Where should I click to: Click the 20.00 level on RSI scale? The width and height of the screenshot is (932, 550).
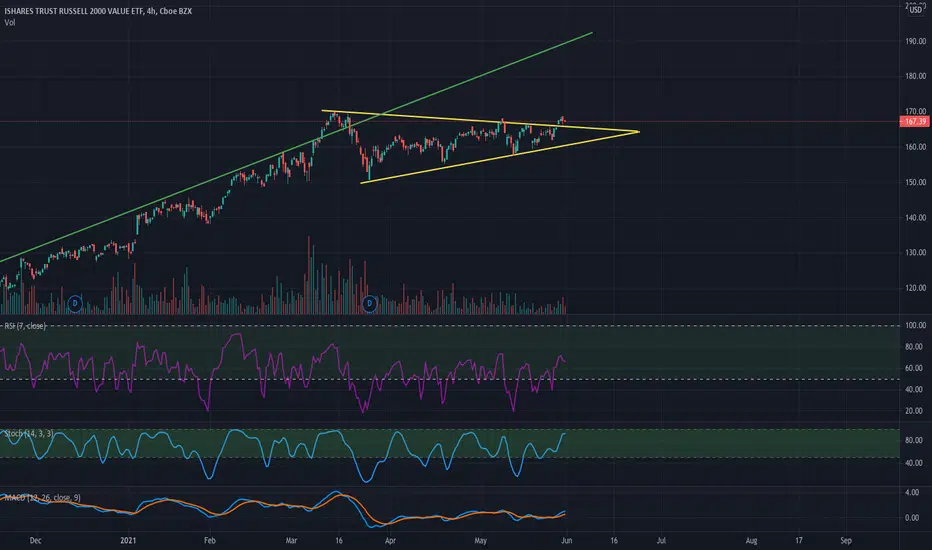click(x=916, y=411)
